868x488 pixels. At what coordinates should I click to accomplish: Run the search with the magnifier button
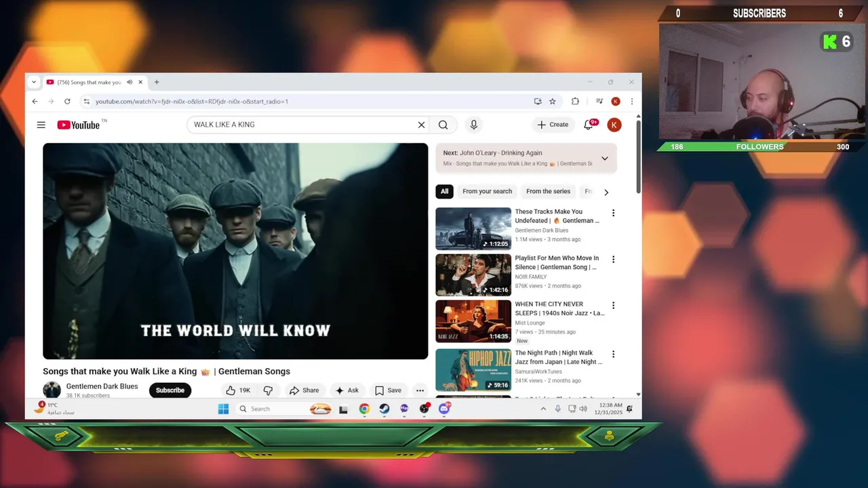[443, 125]
